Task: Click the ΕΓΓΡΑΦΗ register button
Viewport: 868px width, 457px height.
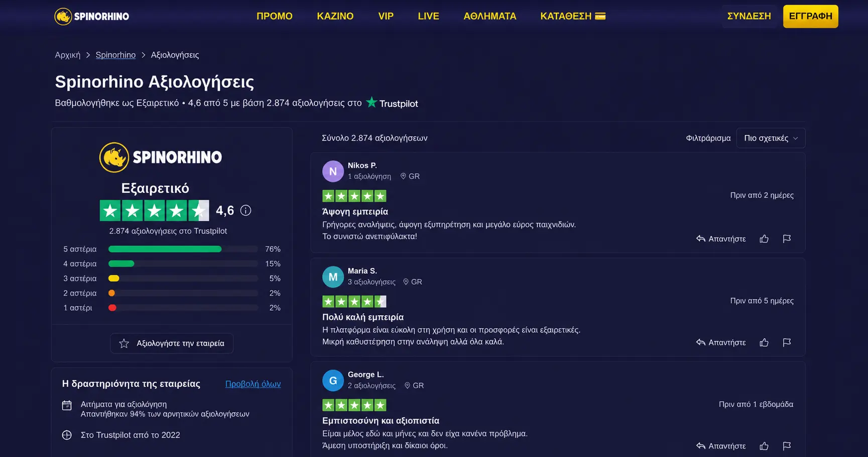Action: coord(810,16)
